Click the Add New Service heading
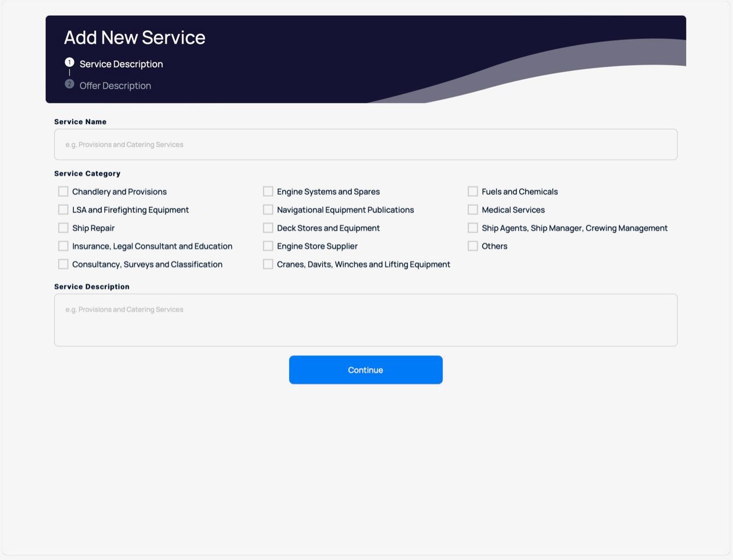 [x=135, y=37]
